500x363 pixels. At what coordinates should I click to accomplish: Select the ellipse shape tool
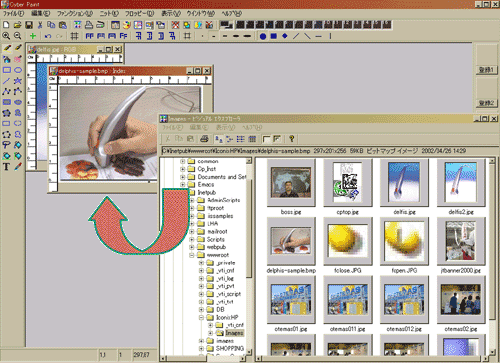click(18, 70)
